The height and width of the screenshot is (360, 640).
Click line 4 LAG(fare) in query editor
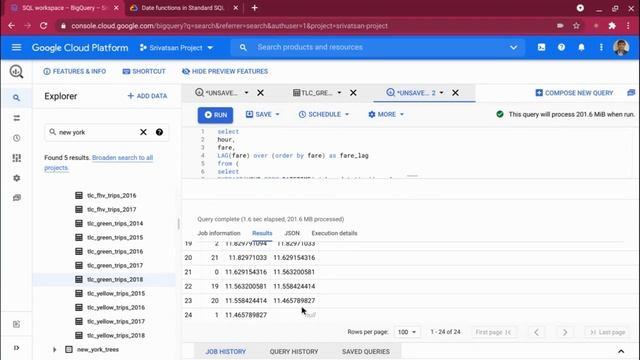coord(293,156)
